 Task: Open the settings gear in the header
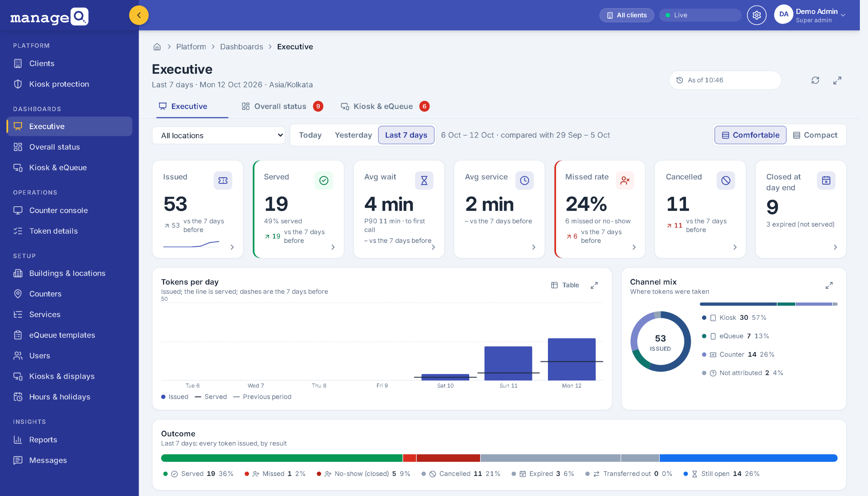(x=756, y=15)
